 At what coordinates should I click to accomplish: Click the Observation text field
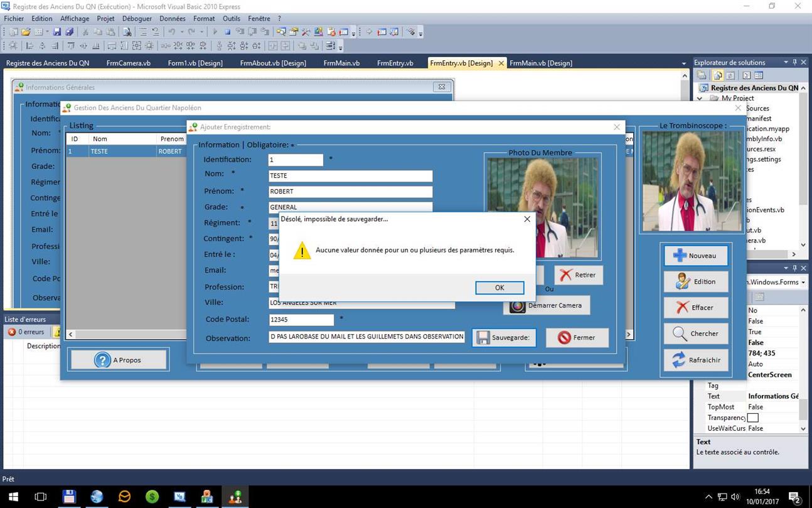[366, 337]
